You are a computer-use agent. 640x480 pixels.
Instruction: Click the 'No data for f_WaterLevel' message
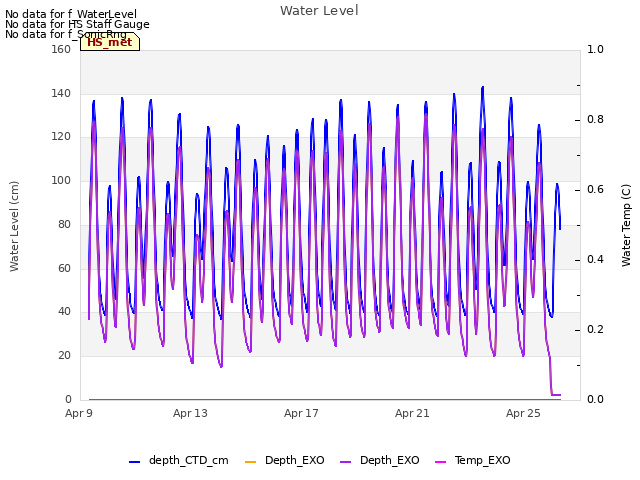click(71, 14)
